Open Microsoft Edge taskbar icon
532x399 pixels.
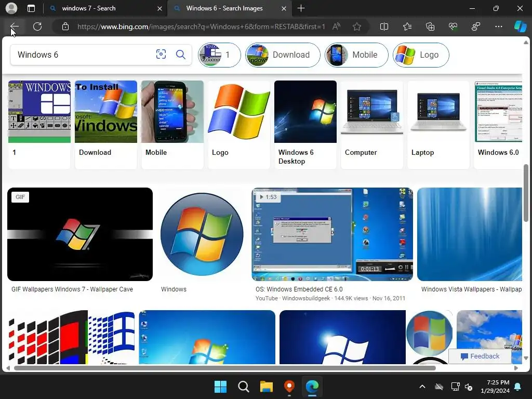[312, 387]
